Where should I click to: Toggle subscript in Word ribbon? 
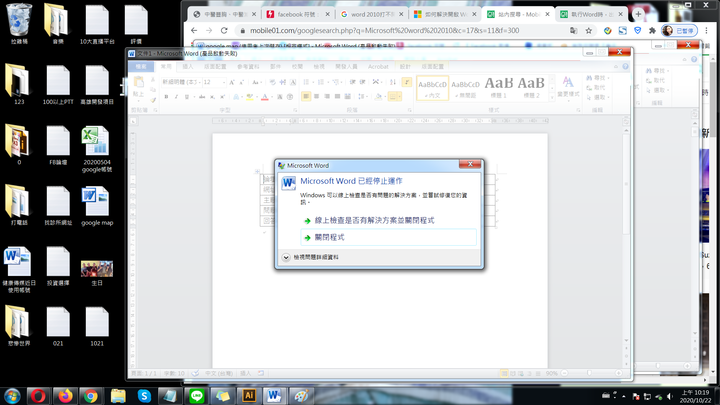(x=212, y=97)
